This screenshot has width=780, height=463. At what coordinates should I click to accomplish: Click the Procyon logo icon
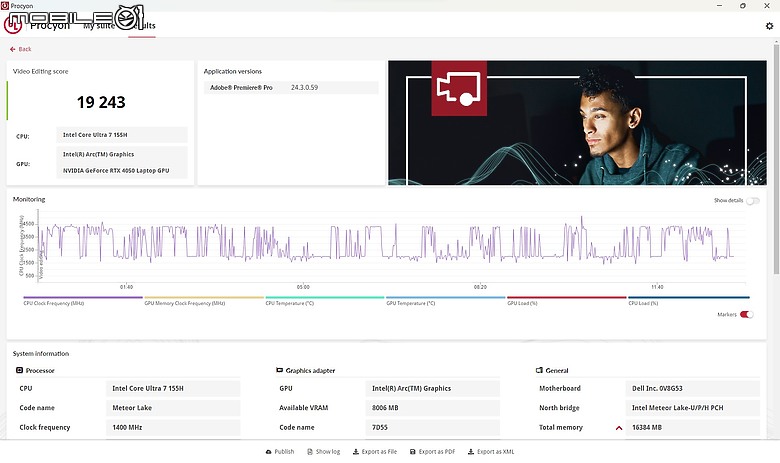13,25
